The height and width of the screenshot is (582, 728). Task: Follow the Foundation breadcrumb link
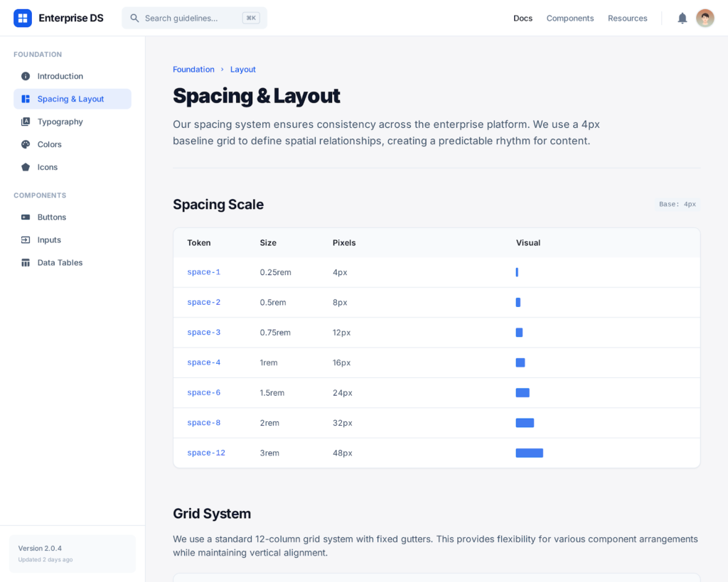coord(193,69)
